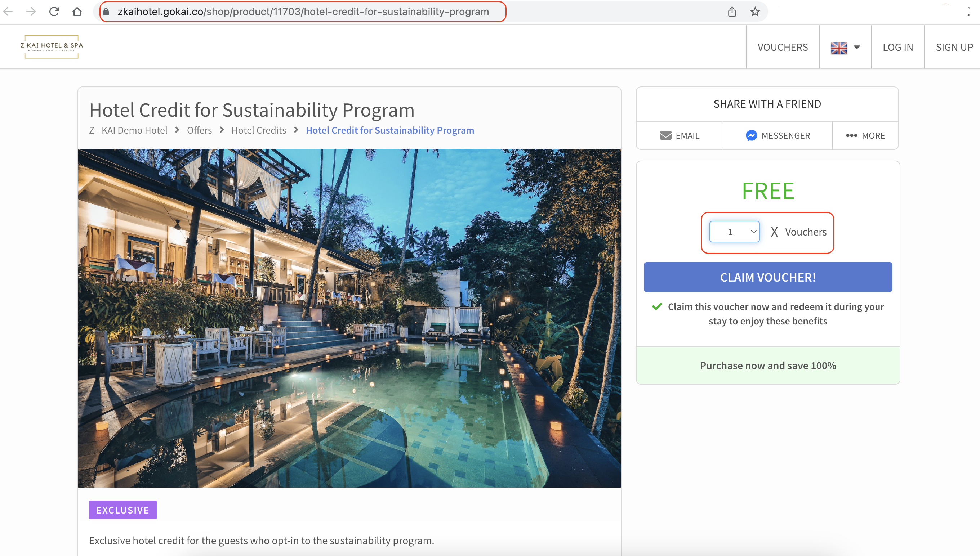The image size is (980, 556).
Task: Share via Email envelope button
Action: click(x=679, y=135)
